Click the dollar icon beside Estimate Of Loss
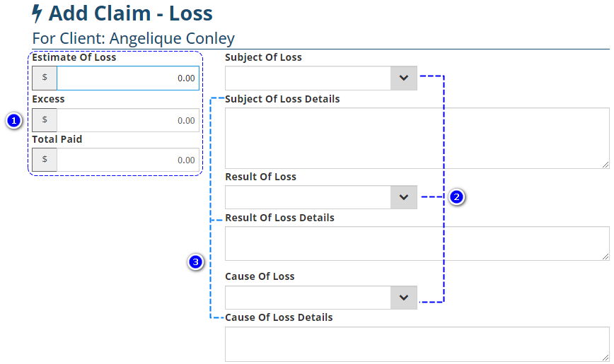This screenshot has height=364, width=614. tap(45, 78)
